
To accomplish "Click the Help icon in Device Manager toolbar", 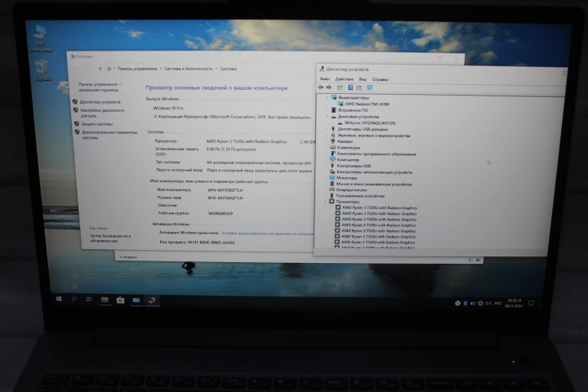I will (x=350, y=87).
